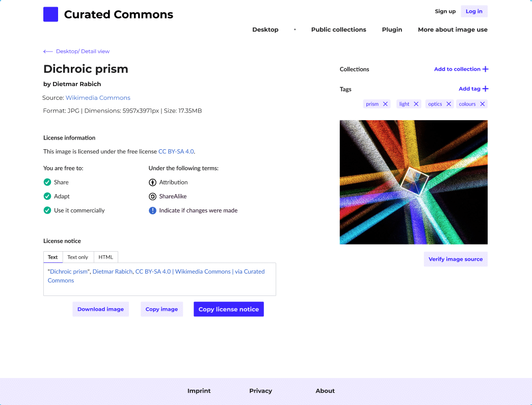
Task: Click the back arrow beside Desktop/ Detail view
Action: point(48,51)
